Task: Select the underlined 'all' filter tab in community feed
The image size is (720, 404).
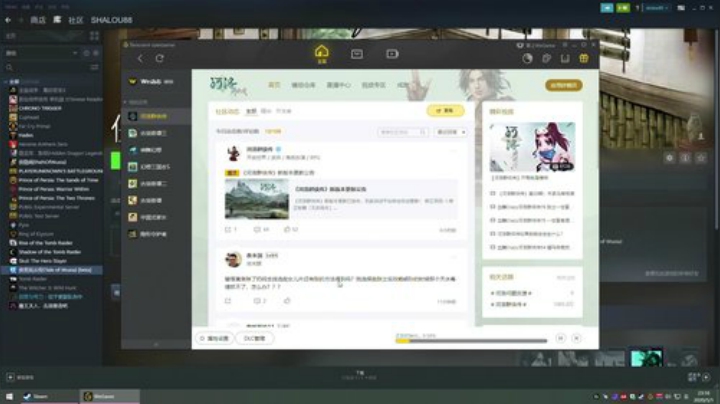Action: [251, 112]
